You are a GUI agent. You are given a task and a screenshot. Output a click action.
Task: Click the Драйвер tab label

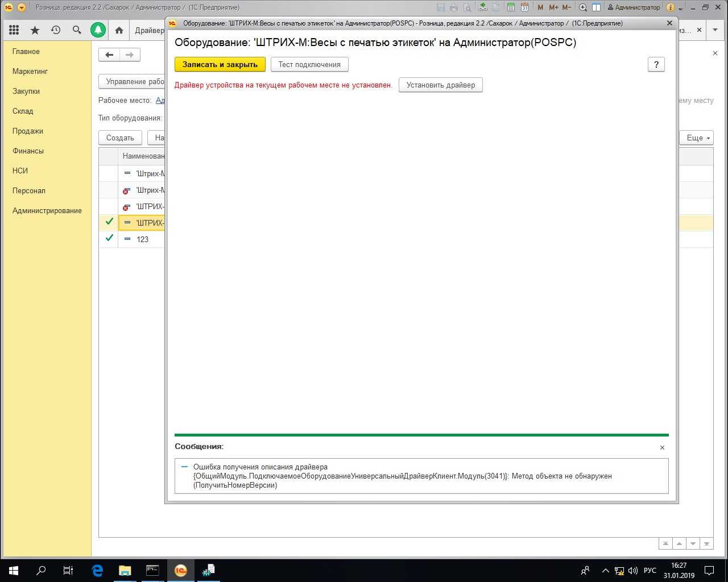(150, 30)
